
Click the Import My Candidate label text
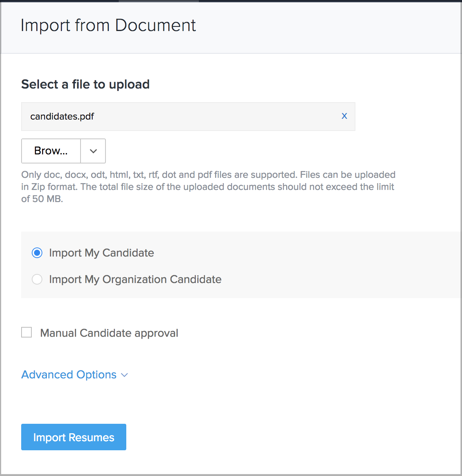(101, 253)
